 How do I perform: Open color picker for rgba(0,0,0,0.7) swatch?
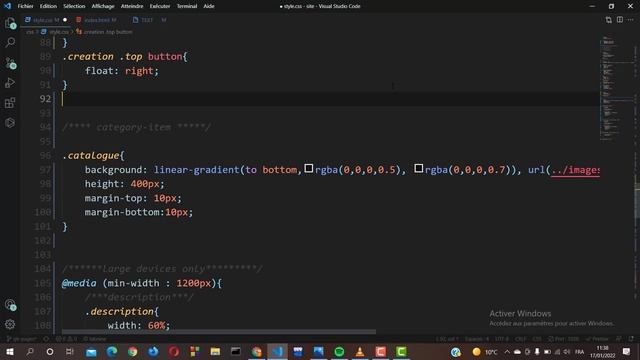[418, 168]
